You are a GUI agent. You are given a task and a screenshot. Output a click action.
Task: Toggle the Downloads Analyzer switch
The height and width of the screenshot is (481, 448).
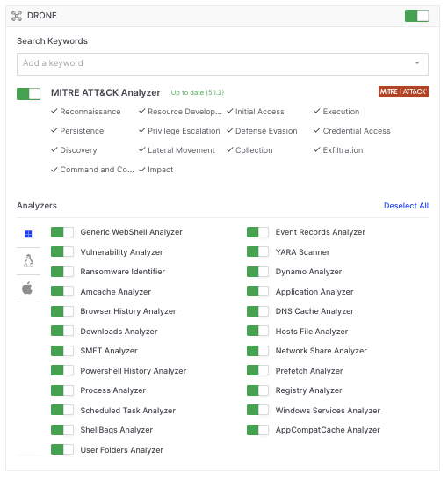click(62, 331)
